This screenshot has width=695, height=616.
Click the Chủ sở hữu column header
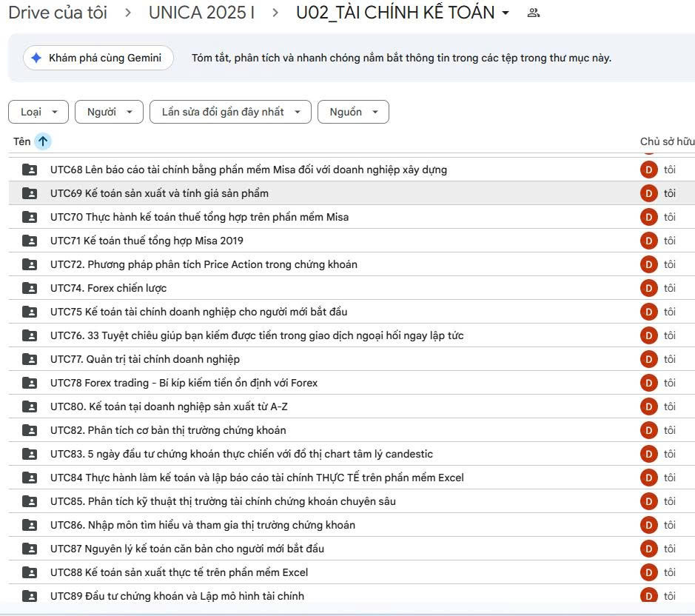click(667, 141)
